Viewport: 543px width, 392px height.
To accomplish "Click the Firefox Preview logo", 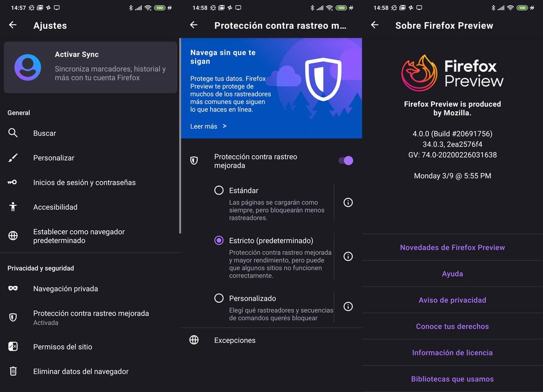I will (452, 73).
